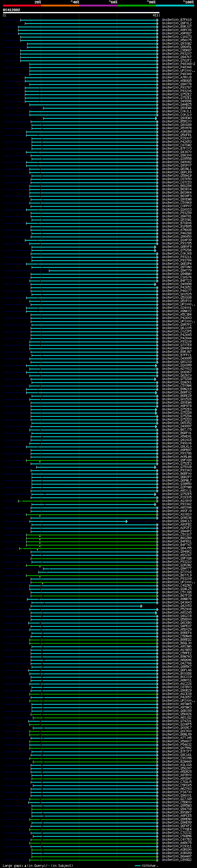Select the UniRef100_Q08G36 label

[176, 518]
